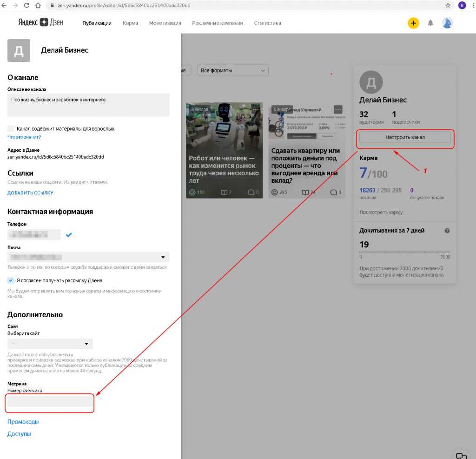Click the Метрика Номер счетчика input field
The image size is (476, 459).
[x=50, y=401]
